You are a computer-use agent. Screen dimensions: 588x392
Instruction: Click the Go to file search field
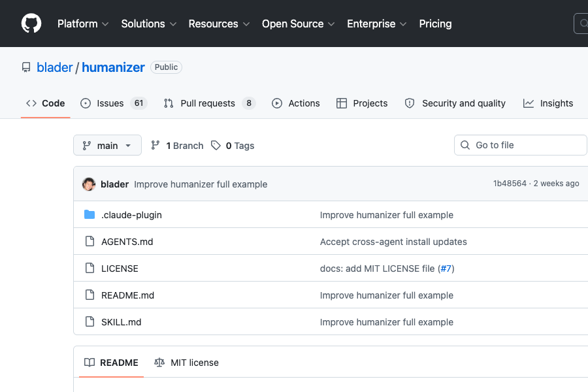click(x=521, y=145)
